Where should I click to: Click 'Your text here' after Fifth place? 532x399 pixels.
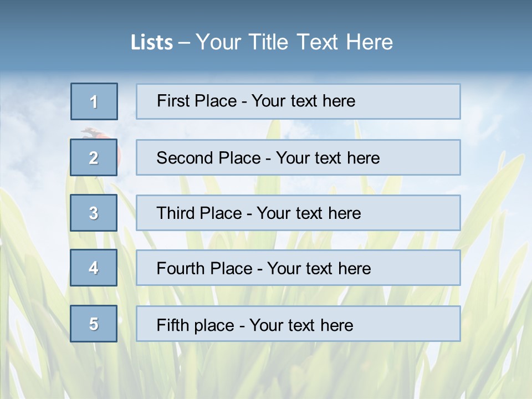[x=301, y=325]
